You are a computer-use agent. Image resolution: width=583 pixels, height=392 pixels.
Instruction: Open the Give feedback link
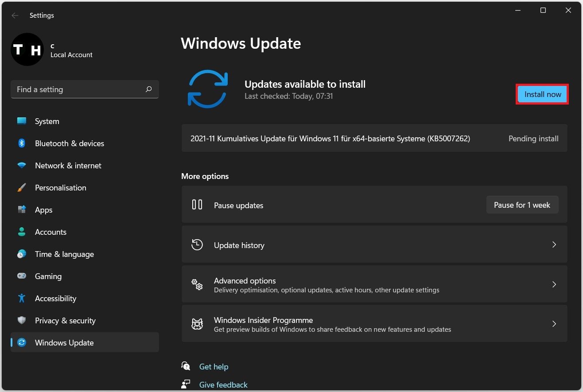coord(223,385)
